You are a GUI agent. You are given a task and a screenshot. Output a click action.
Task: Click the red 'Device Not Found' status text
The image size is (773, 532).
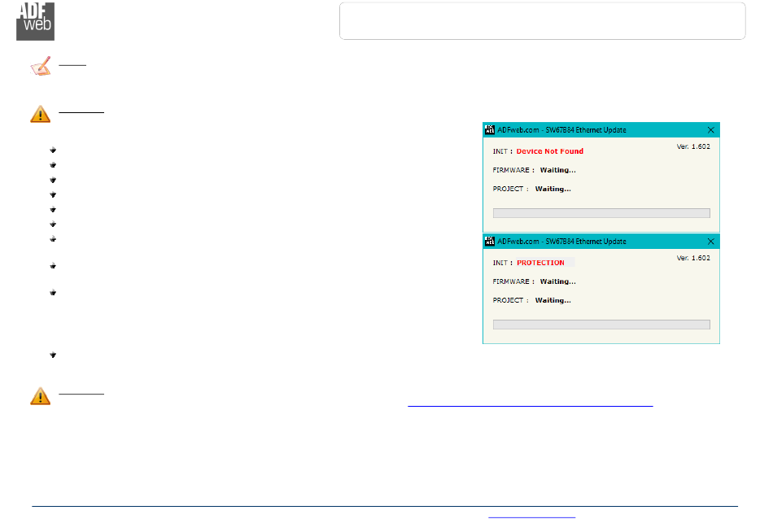(x=550, y=151)
